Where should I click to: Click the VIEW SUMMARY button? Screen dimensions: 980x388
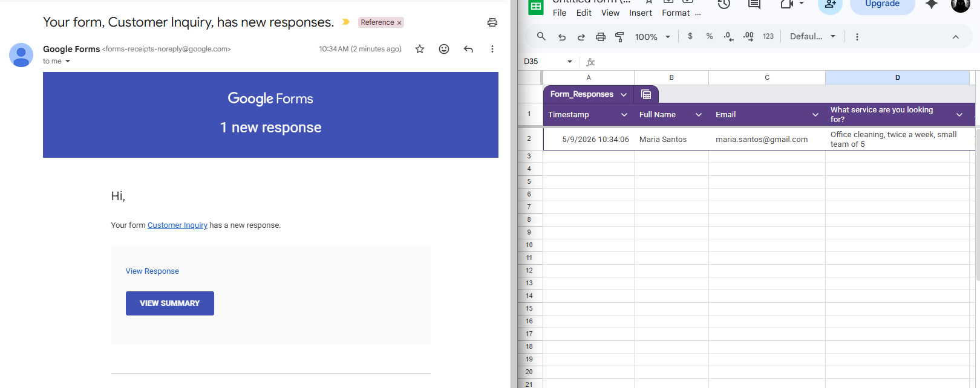[170, 303]
